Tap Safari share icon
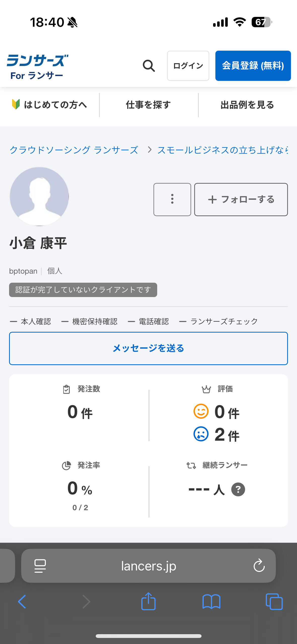 pyautogui.click(x=148, y=602)
